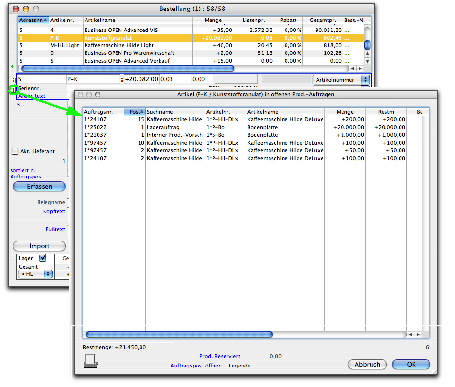This screenshot has width=455, height=387.
Task: Click the printer icon in the dialog
Action: click(91, 361)
